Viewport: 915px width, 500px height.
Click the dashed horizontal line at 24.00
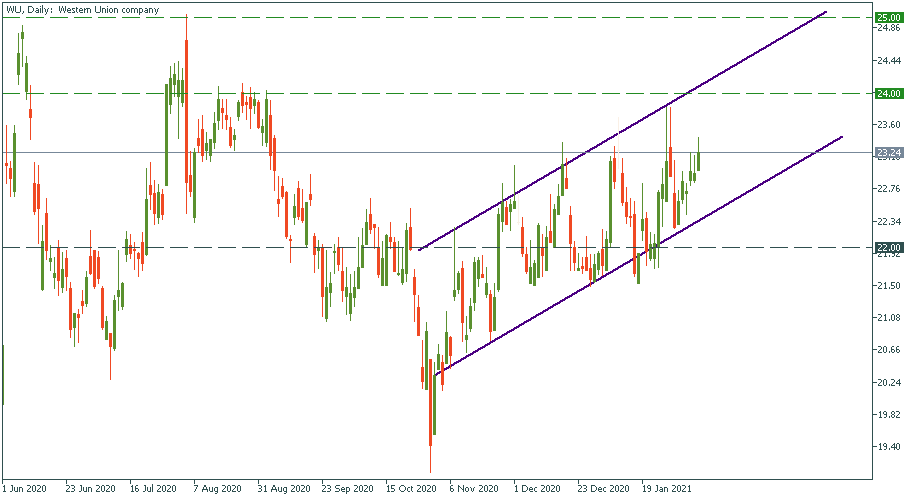point(400,93)
